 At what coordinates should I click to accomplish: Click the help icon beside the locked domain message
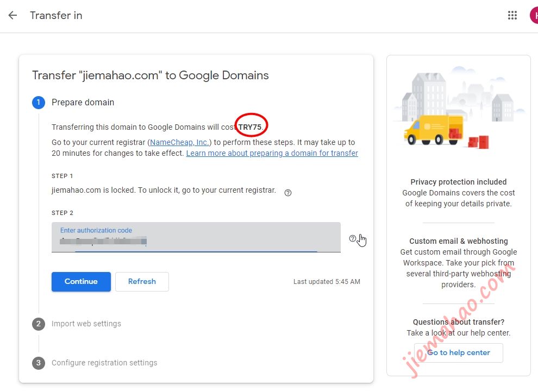pos(288,192)
